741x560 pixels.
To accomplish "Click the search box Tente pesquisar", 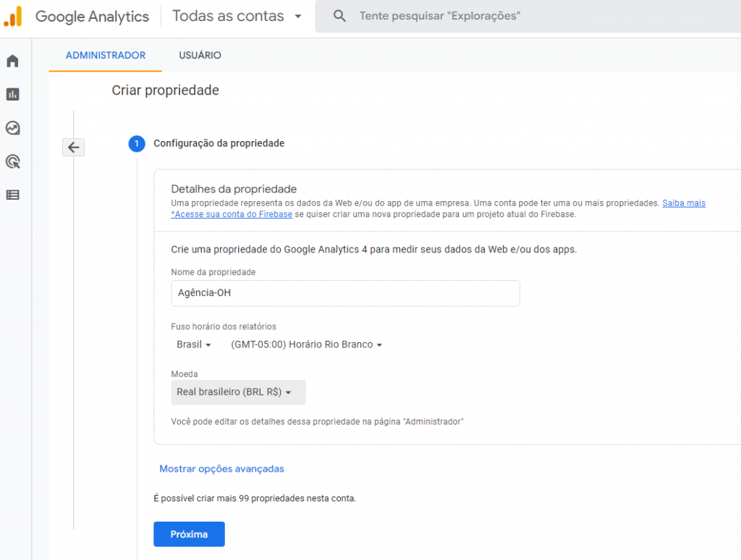I will [528, 16].
